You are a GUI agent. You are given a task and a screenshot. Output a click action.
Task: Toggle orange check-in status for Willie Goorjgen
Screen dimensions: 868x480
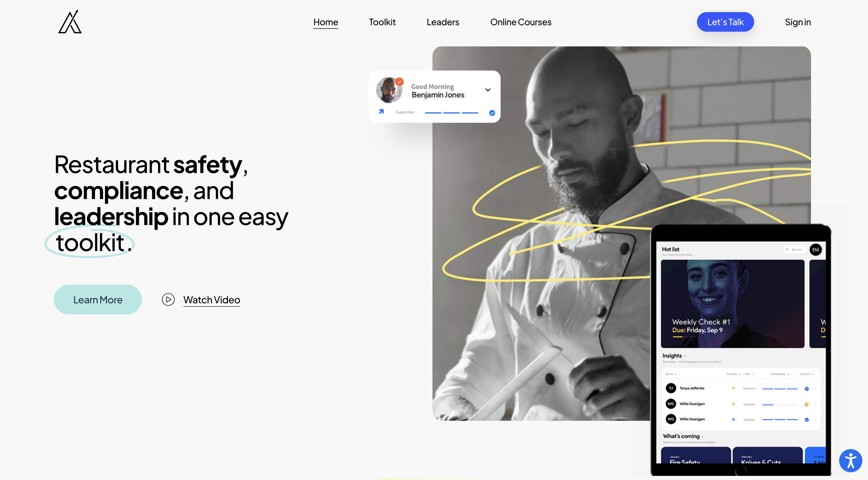(807, 405)
